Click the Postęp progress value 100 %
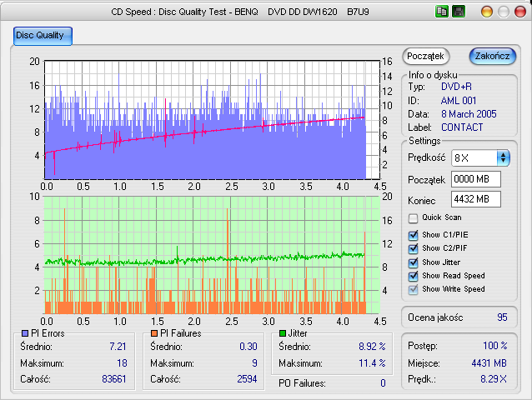 point(495,346)
